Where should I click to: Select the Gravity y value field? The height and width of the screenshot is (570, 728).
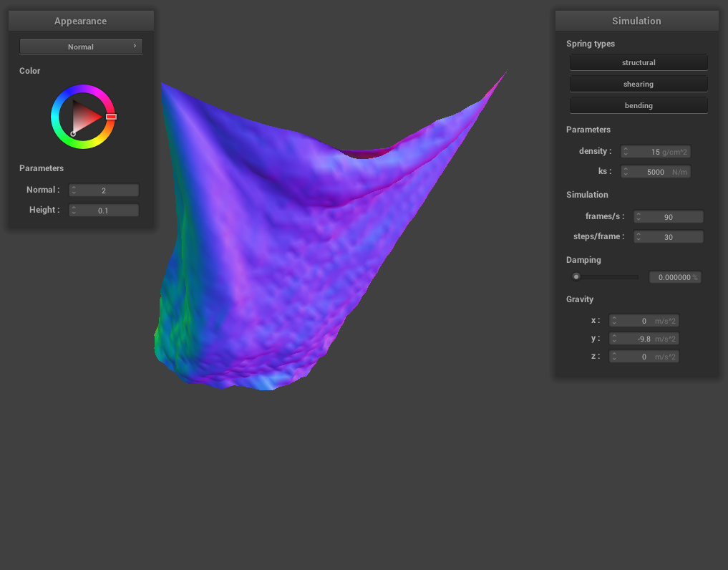[644, 339]
